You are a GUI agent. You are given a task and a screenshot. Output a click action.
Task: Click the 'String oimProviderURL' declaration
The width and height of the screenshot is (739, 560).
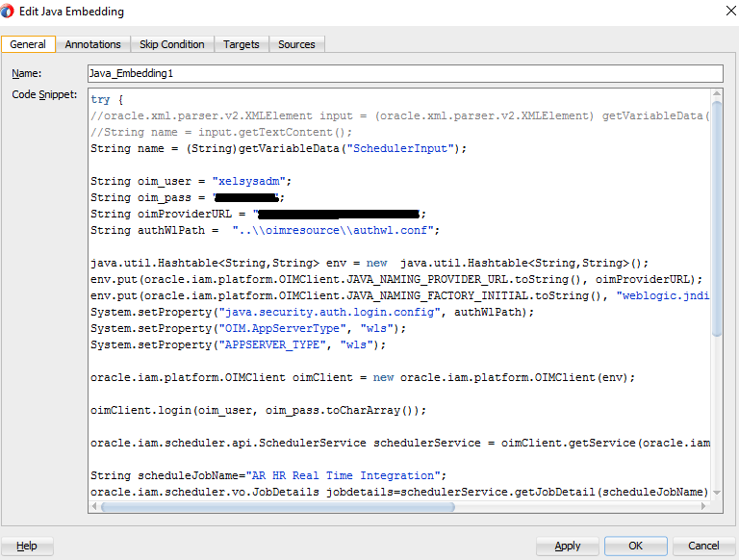pos(258,214)
